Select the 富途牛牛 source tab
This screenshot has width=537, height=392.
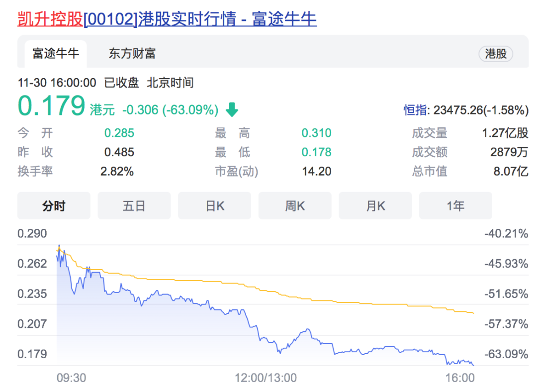click(56, 54)
